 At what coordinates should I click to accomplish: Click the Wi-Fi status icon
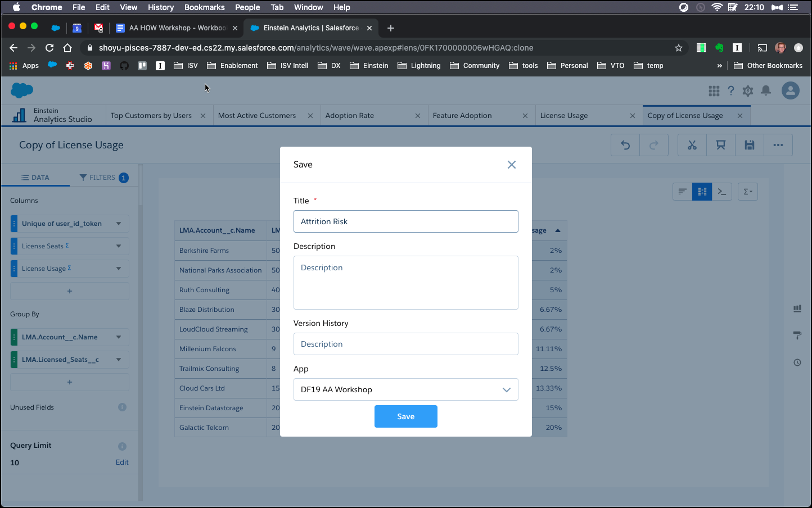coord(717,7)
